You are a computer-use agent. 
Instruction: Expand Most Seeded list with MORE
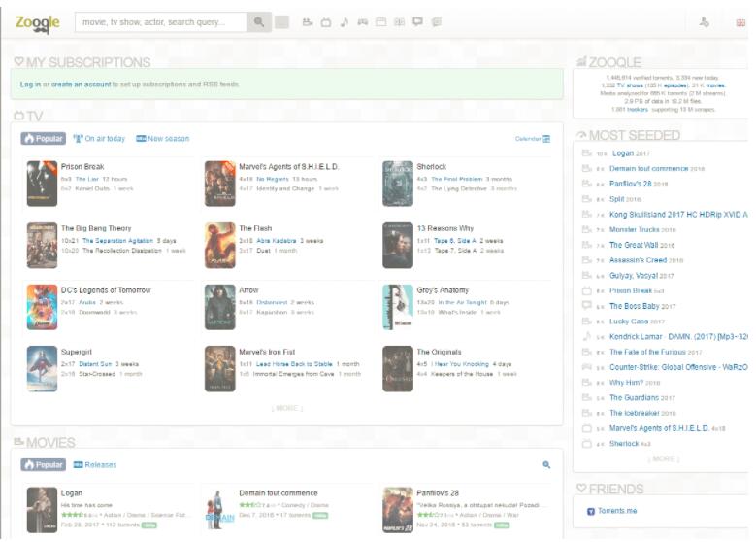coord(664,458)
